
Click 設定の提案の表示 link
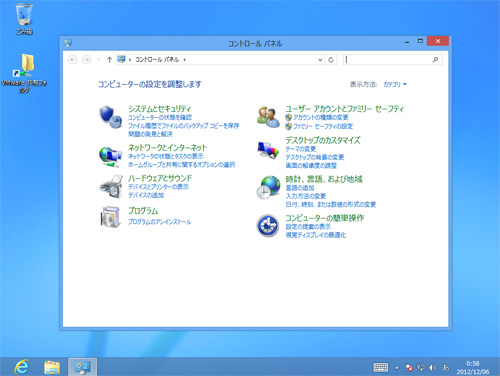[x=308, y=227]
